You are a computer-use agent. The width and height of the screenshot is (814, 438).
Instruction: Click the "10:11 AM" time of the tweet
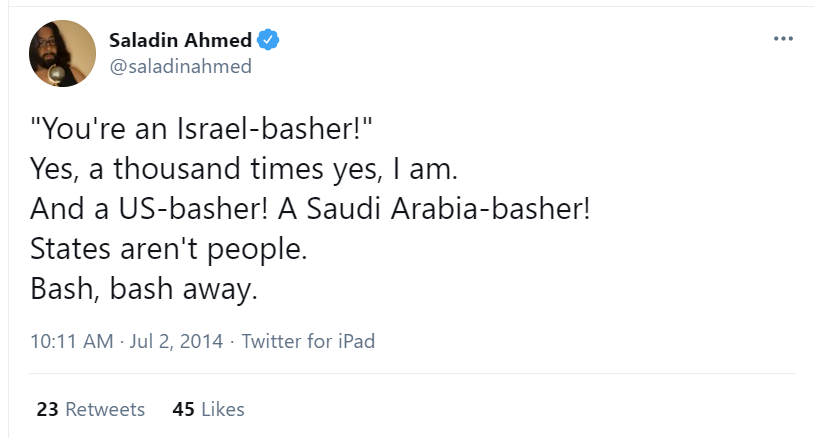(x=72, y=341)
